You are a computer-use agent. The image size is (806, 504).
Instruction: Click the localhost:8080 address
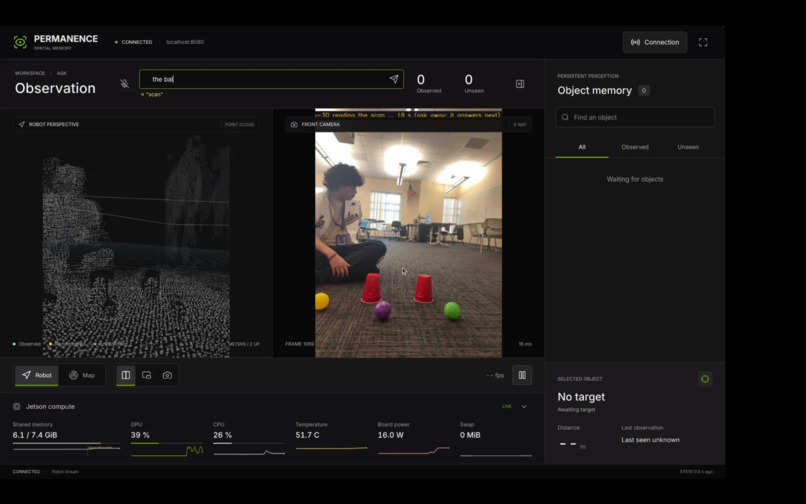[185, 42]
